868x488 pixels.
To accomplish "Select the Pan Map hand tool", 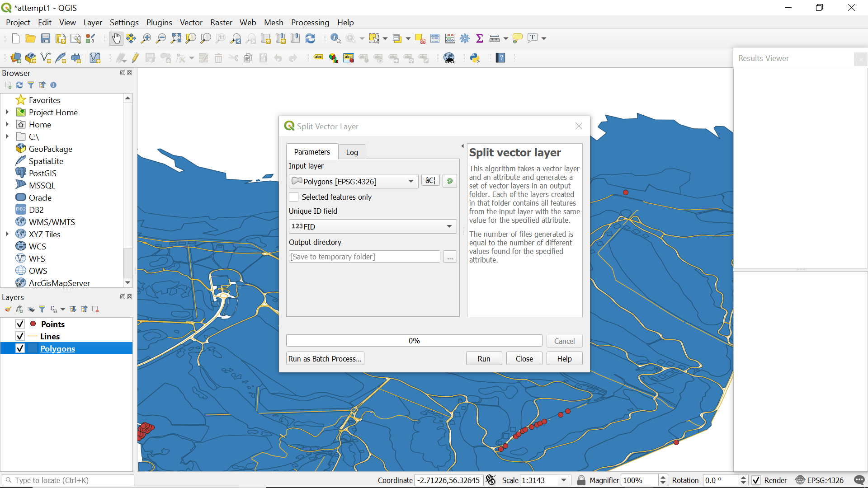I will [x=116, y=39].
